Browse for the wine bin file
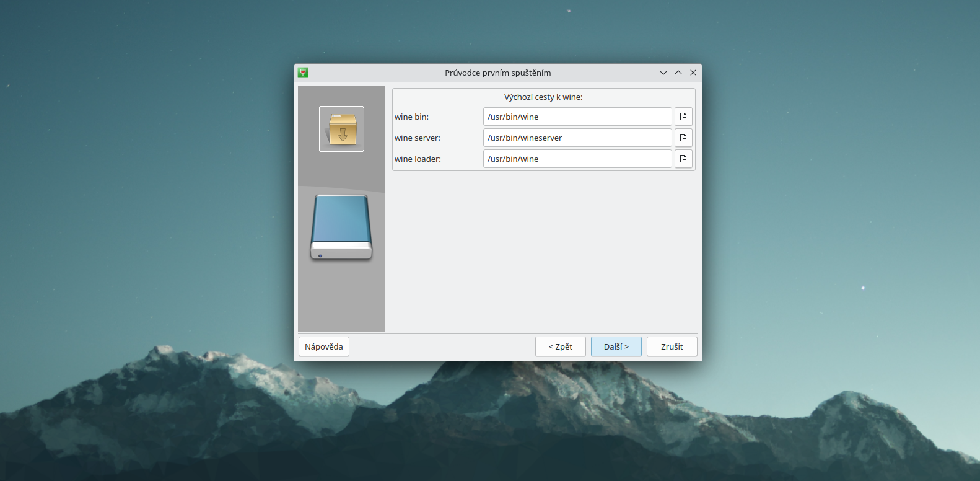The height and width of the screenshot is (481, 980). coord(683,117)
